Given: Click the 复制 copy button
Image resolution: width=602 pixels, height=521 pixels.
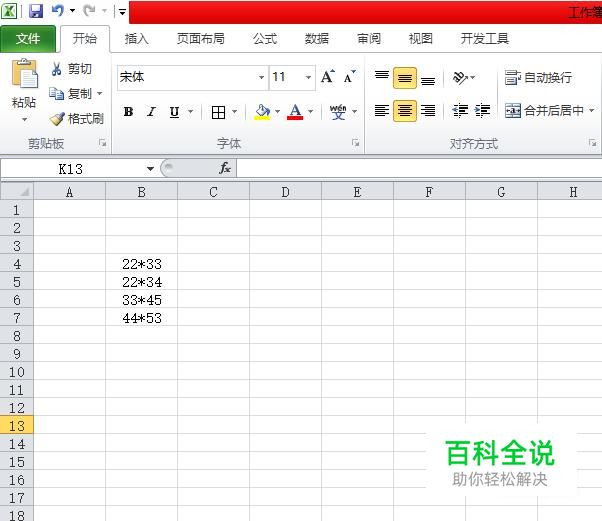Looking at the screenshot, I should 71,93.
